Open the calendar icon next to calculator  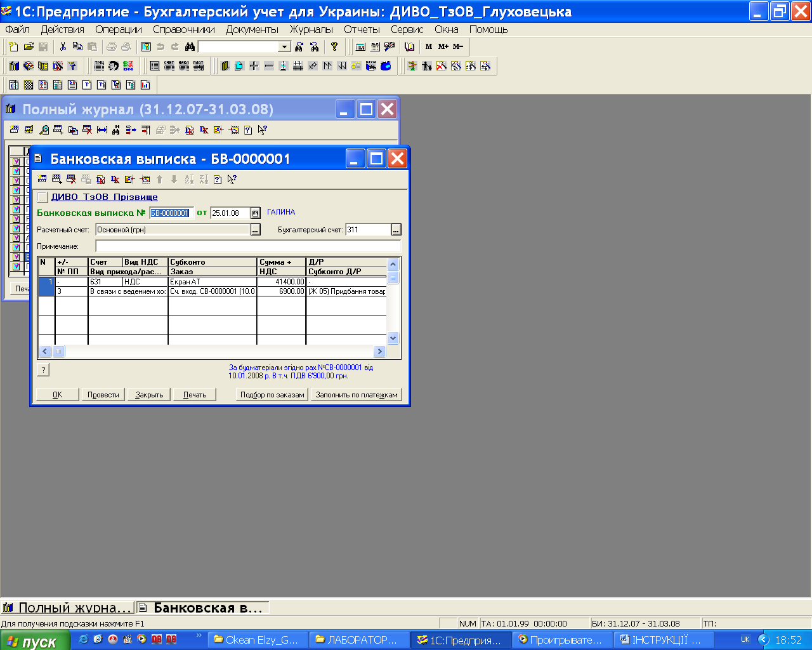coord(375,46)
